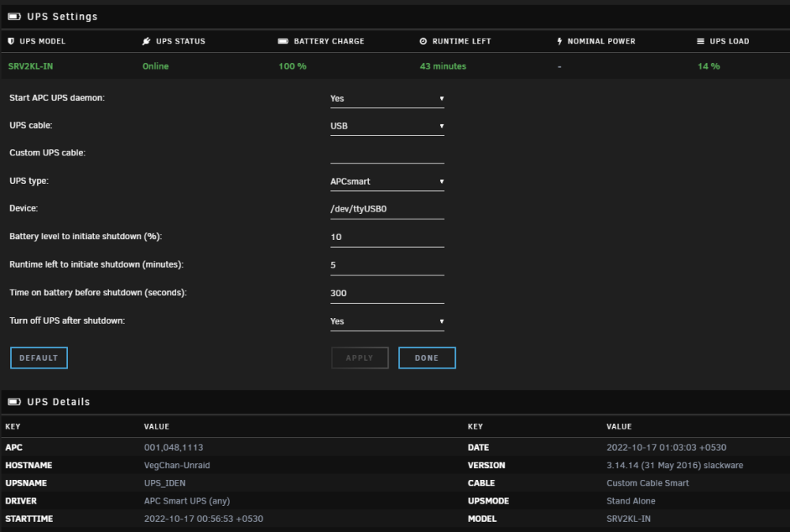The height and width of the screenshot is (532, 790).
Task: Click the runtime left shutdown field showing 5
Action: click(x=387, y=265)
